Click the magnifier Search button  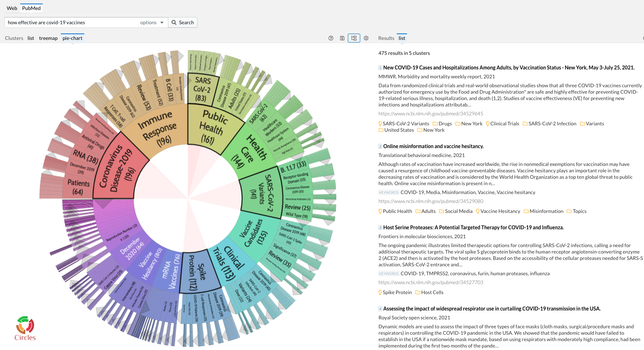coord(183,22)
